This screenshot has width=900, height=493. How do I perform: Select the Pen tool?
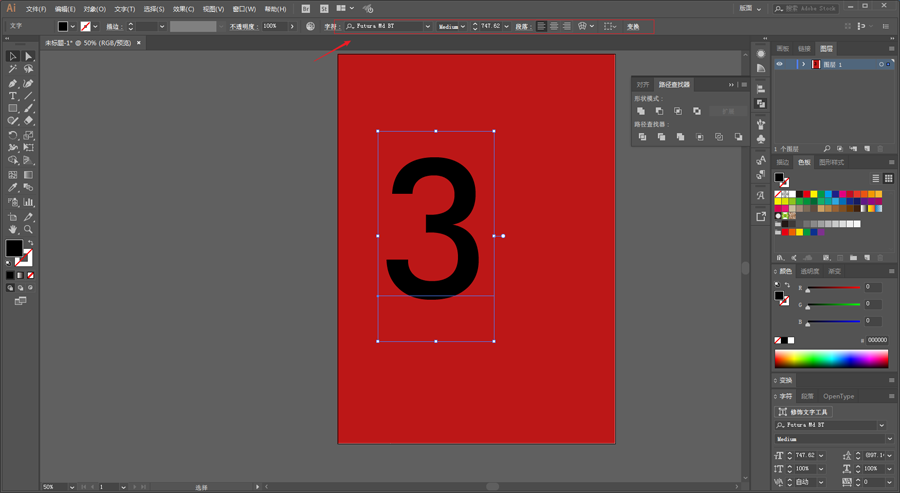(x=13, y=83)
